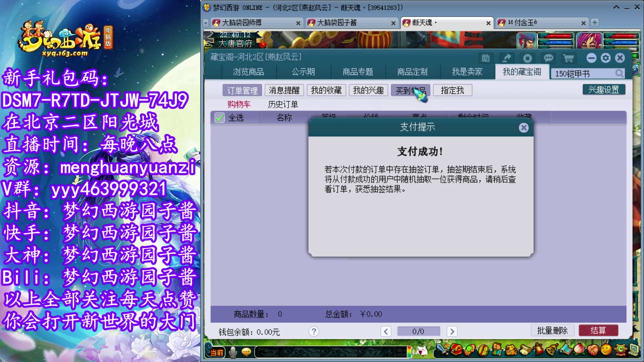Open the paper scroll task icon

coord(525,350)
